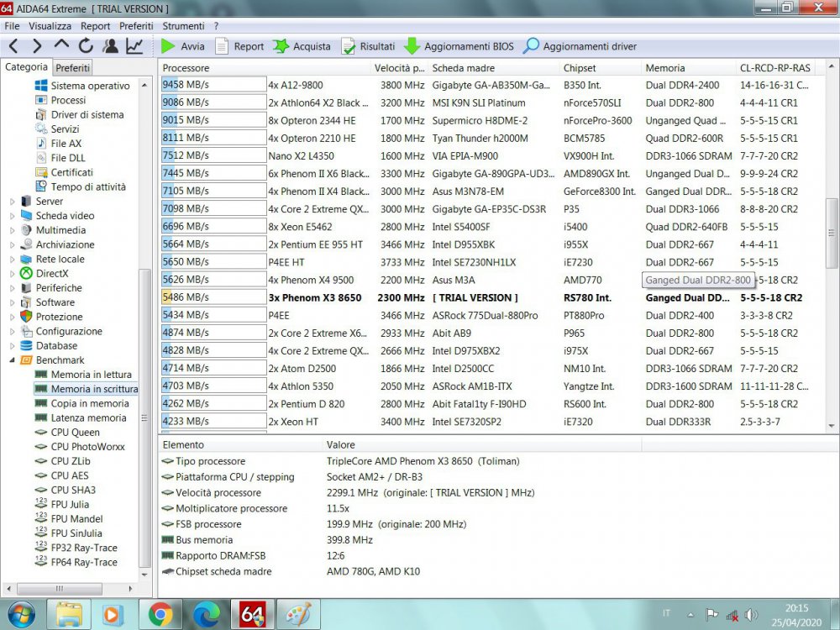Click the forward navigation arrow
Screen dimensions: 840x630
pyautogui.click(x=38, y=46)
